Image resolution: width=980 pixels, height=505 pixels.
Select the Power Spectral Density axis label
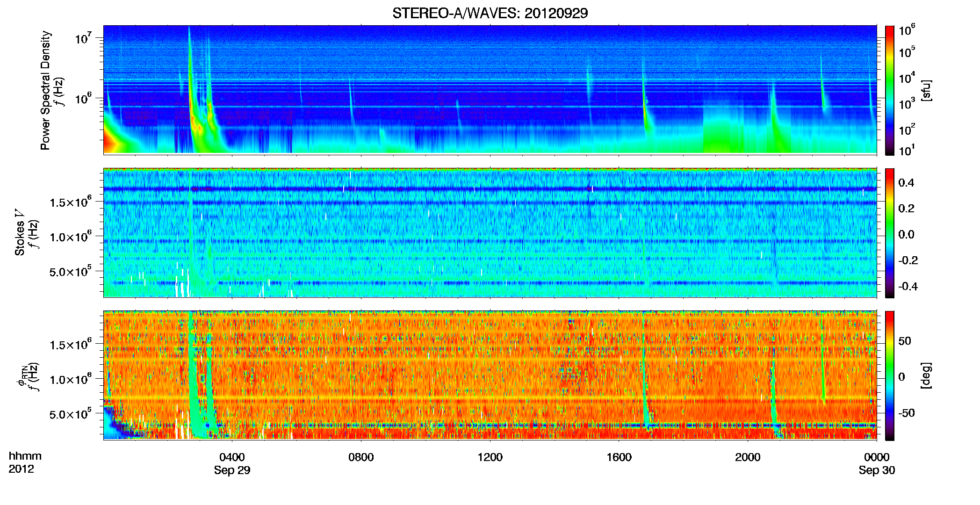45,90
